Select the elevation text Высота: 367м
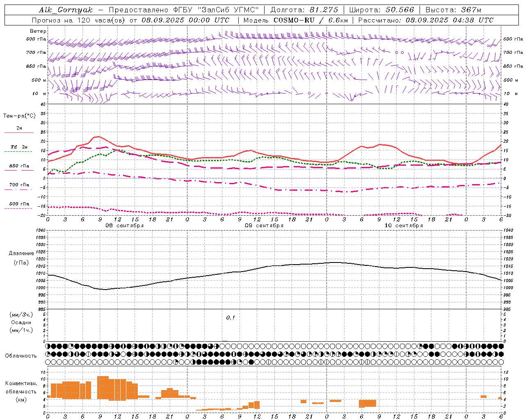 click(x=453, y=10)
